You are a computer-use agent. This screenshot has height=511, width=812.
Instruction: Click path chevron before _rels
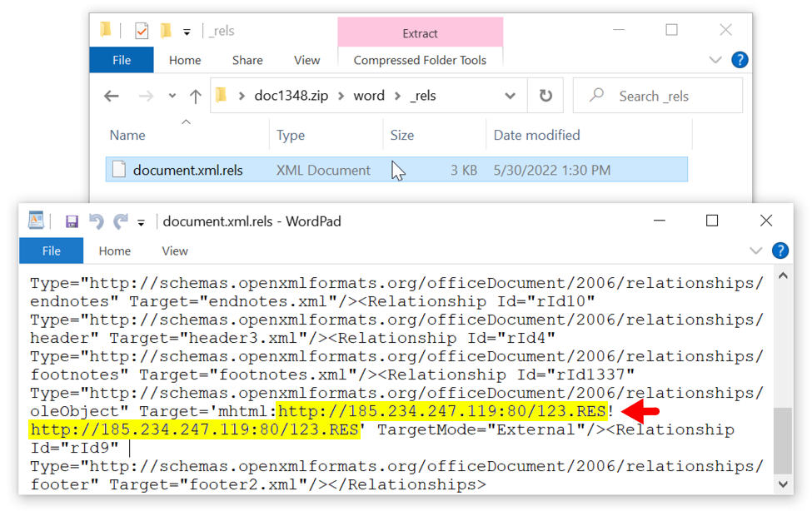tap(397, 96)
